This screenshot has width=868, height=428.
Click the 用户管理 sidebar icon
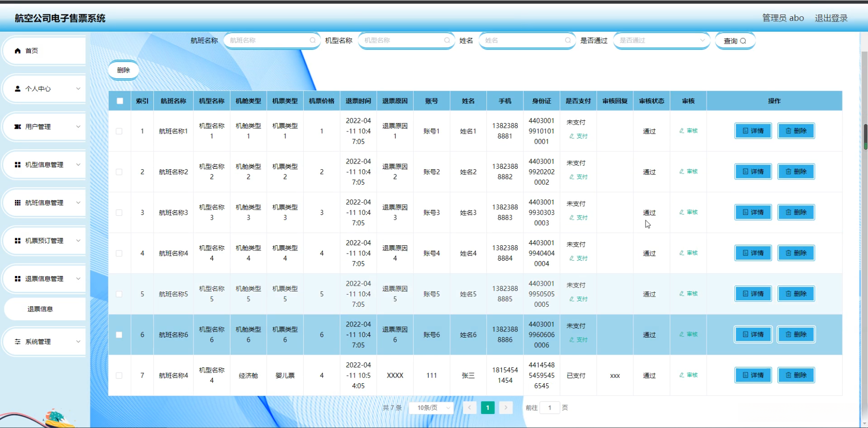pos(18,127)
